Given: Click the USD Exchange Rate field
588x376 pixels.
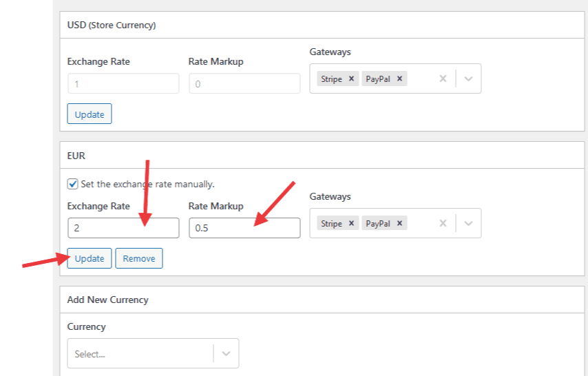Looking at the screenshot, I should [123, 83].
